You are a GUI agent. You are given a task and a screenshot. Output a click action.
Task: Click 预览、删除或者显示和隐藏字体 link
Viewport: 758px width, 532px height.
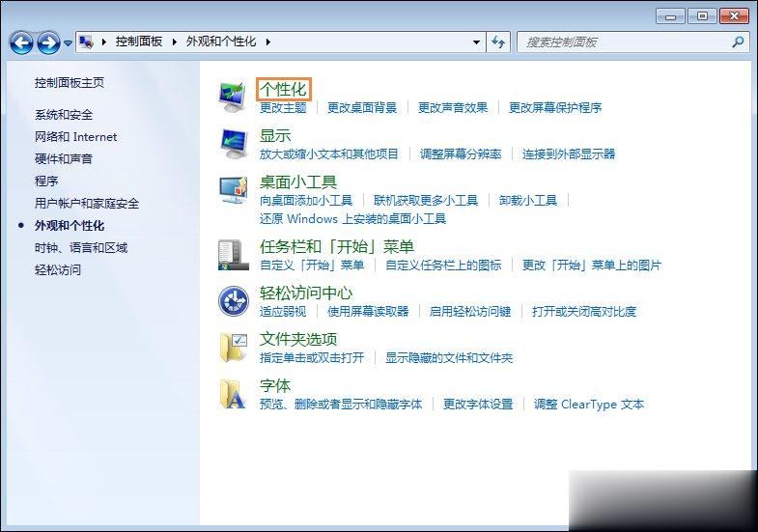tap(341, 404)
